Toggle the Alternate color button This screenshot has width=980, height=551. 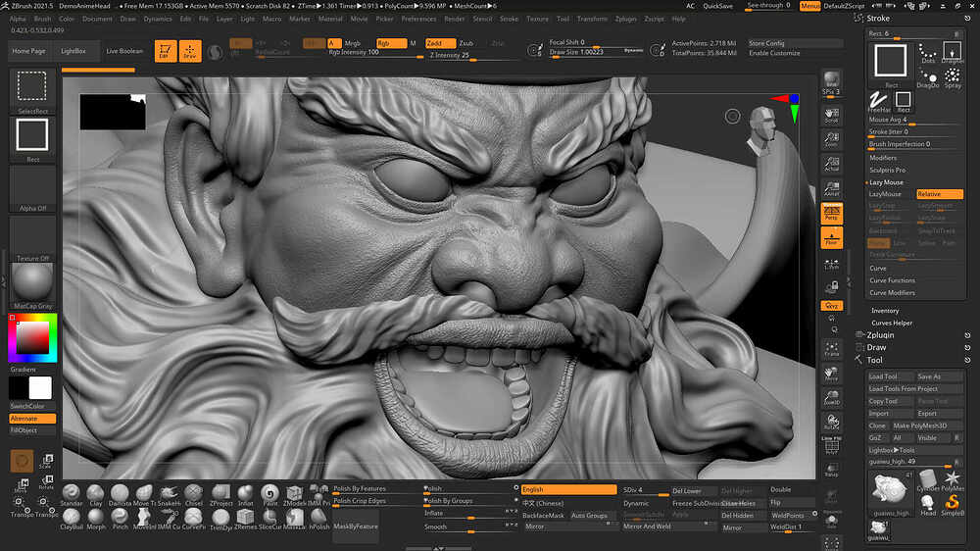click(x=32, y=419)
